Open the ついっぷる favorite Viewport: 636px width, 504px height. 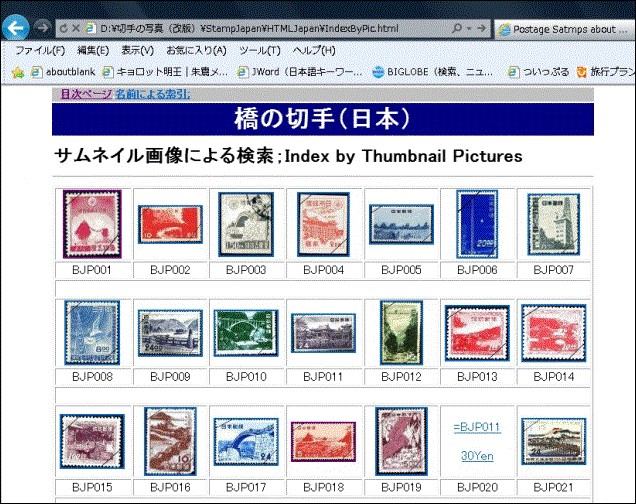pos(538,72)
